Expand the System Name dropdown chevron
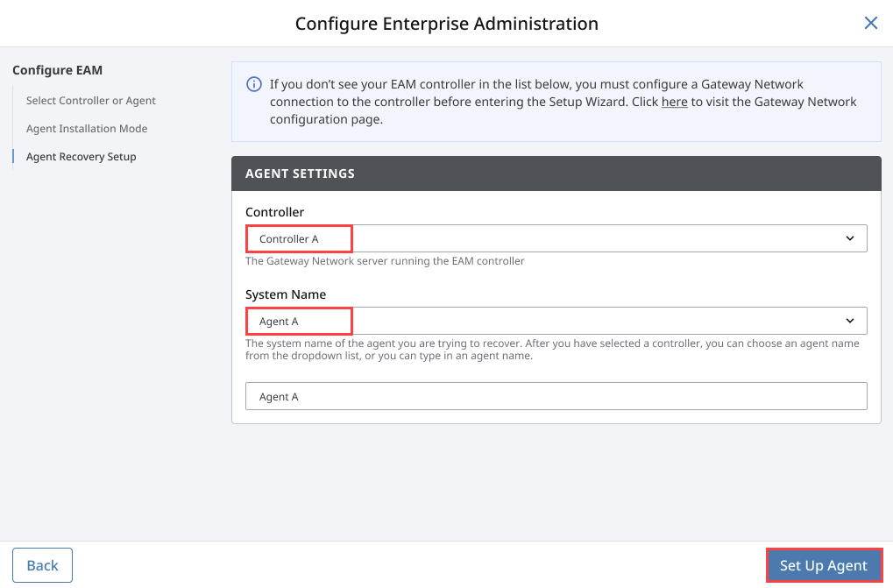 pyautogui.click(x=849, y=321)
